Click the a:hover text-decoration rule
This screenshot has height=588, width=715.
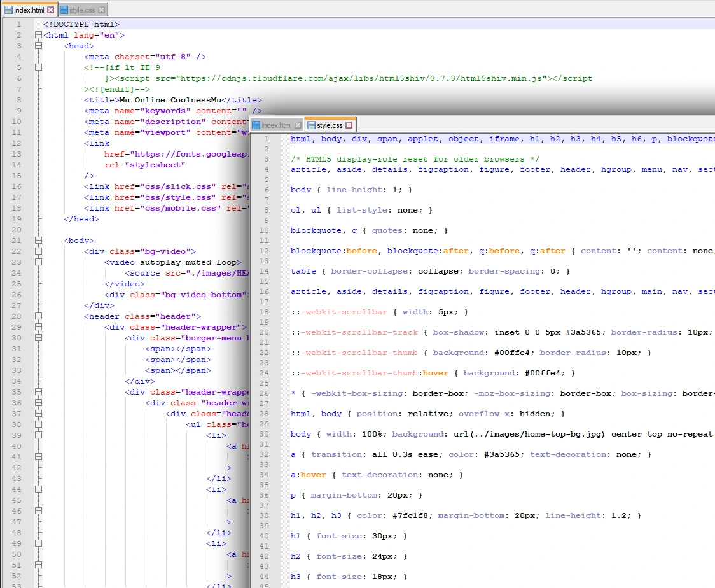pos(377,475)
